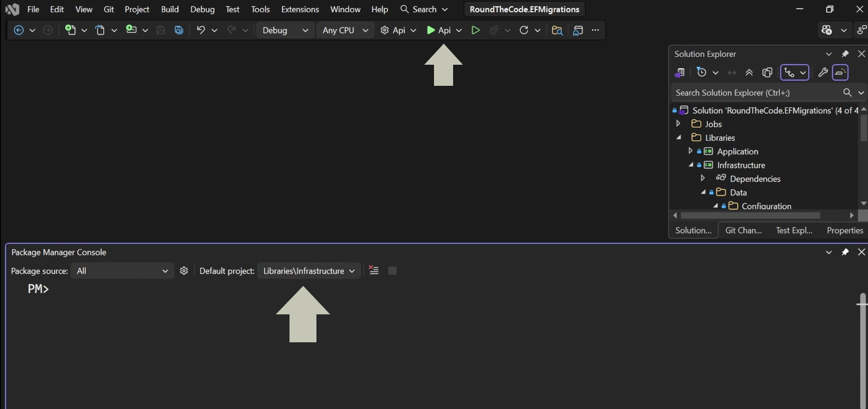Image resolution: width=868 pixels, height=409 pixels.
Task: Click the RoundTheCode.EFMigrations solution name button
Action: 525,9
